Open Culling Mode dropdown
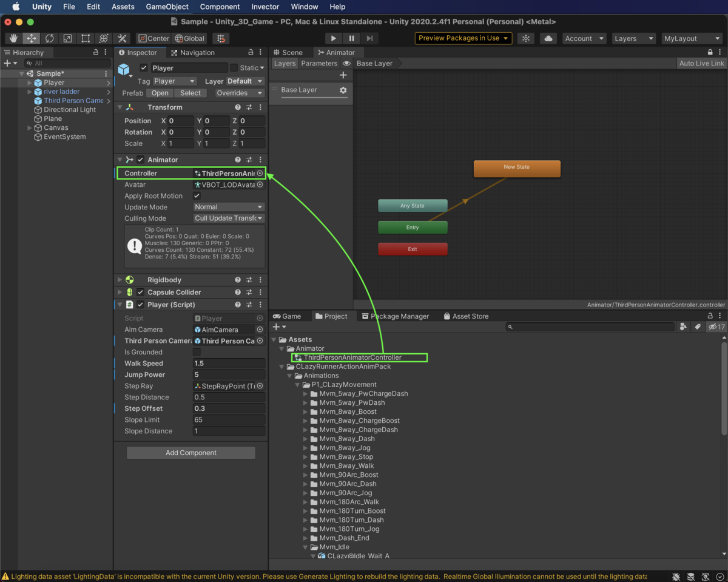This screenshot has height=582, width=728. tap(229, 218)
